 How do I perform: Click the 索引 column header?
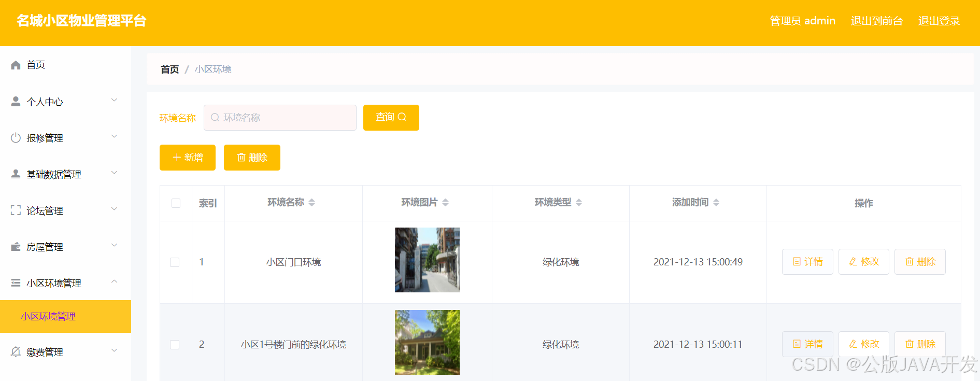click(x=208, y=203)
